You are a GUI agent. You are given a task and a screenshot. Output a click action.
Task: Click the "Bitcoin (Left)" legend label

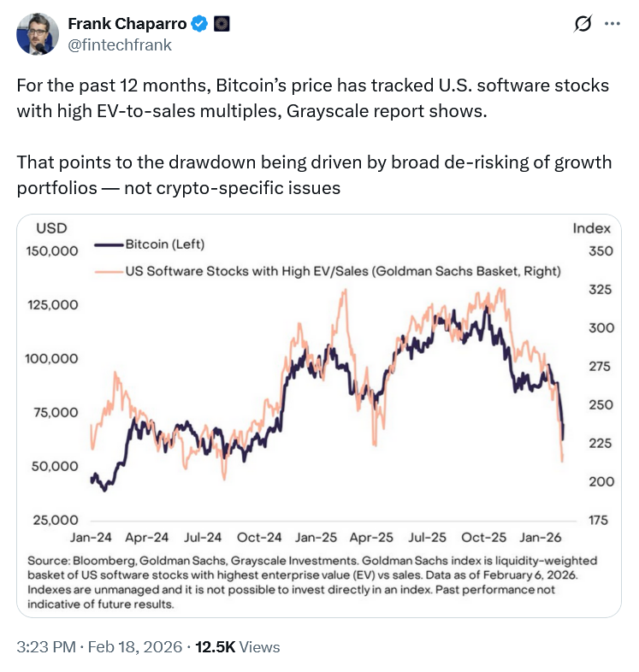pos(165,245)
